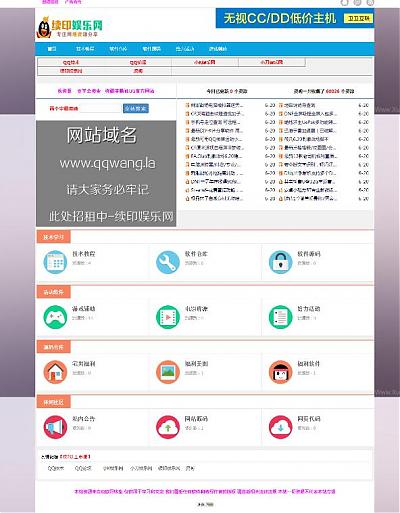The height and width of the screenshot is (513, 400).
Task: Open the 网站源码 category title
Action: [196, 419]
